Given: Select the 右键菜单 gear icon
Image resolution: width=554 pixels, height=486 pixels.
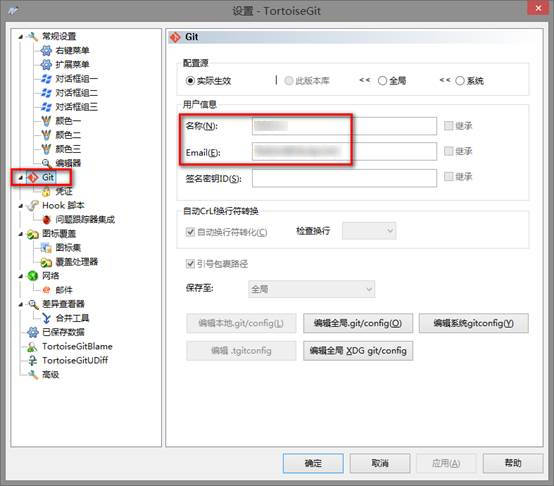Looking at the screenshot, I should [46, 51].
